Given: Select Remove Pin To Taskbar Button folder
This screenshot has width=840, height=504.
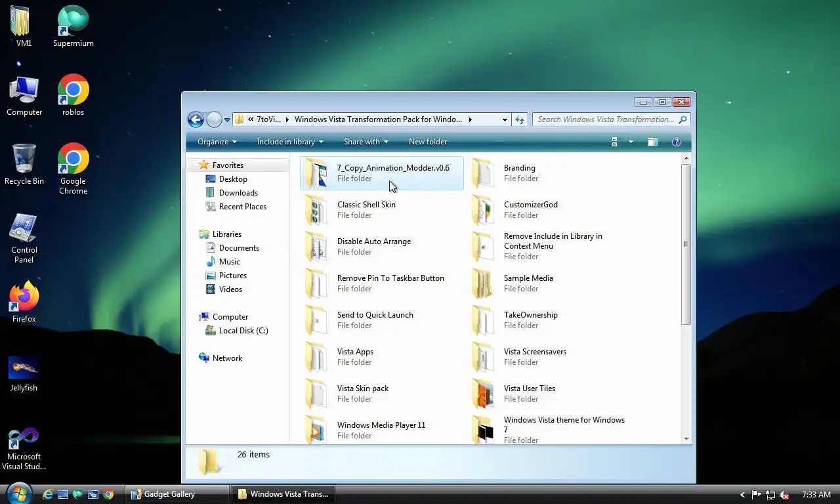Looking at the screenshot, I should 382,283.
